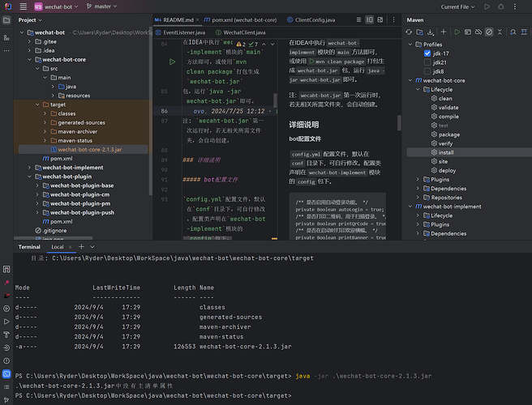Toggle Skip Tests mode in Maven toolbar
The width and height of the screenshot is (532, 405).
pos(489,32)
